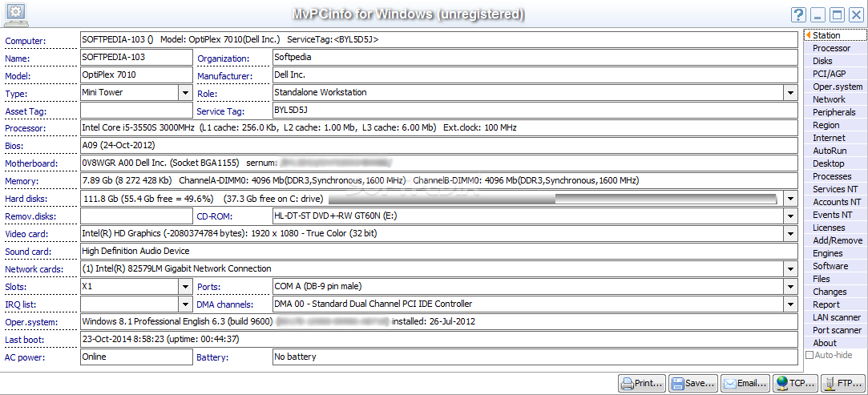Select the Station section in the sidebar
This screenshot has height=395, width=868.
[835, 35]
